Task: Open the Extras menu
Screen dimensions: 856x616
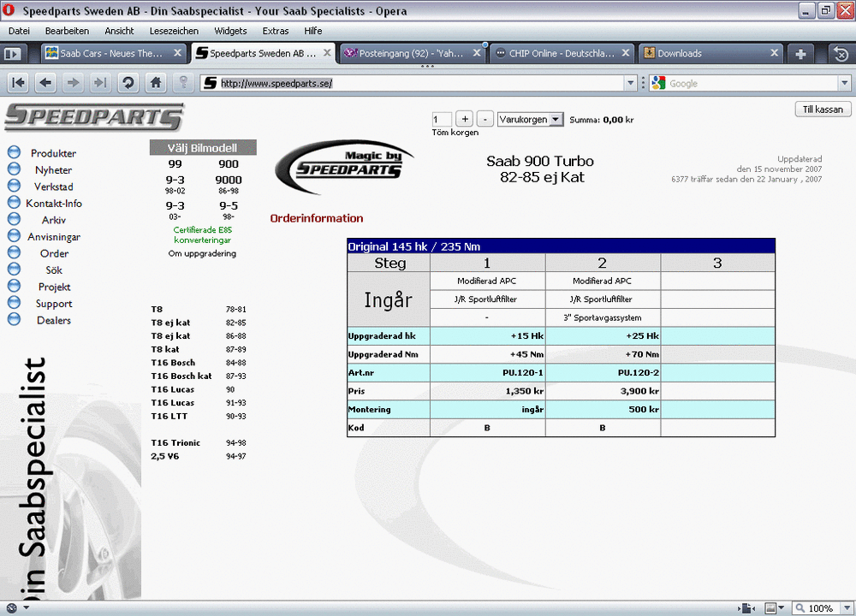Action: [x=275, y=31]
